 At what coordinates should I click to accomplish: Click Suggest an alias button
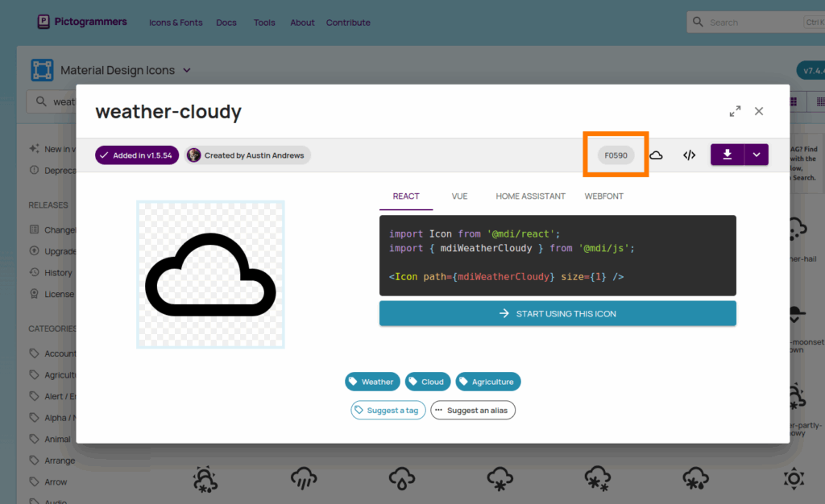pyautogui.click(x=473, y=410)
